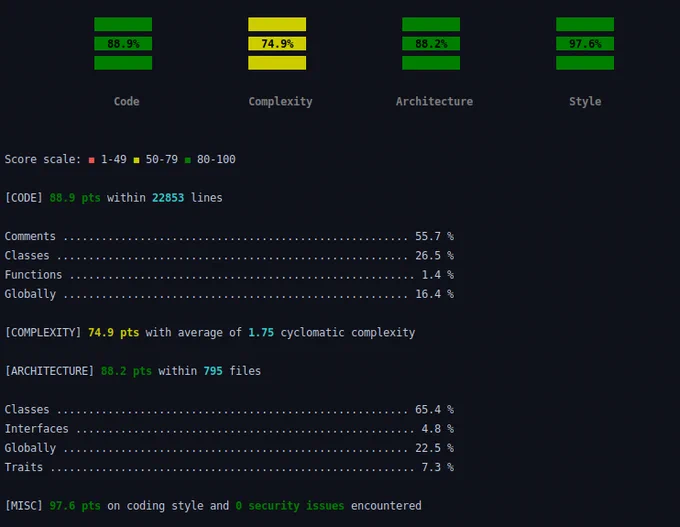Click the cyan 22853 lines count

[x=168, y=198]
